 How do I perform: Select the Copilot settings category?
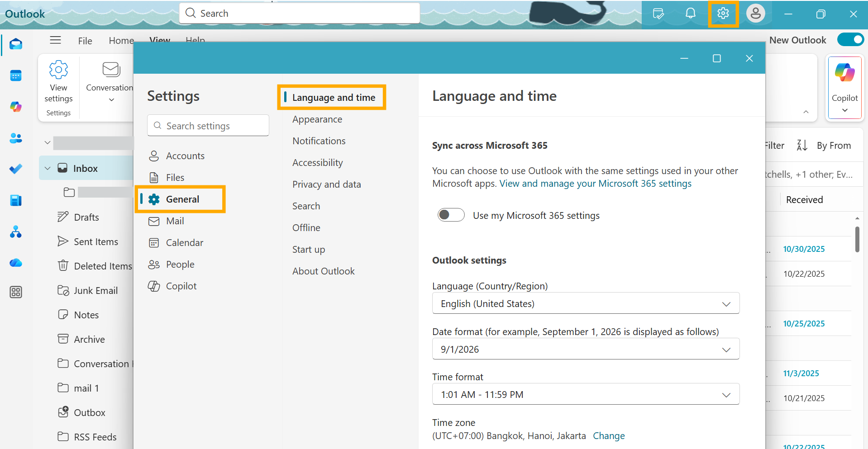[x=181, y=286]
